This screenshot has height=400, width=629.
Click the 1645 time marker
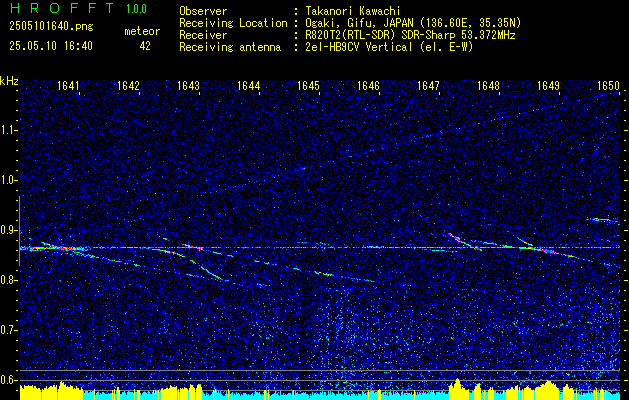308,85
